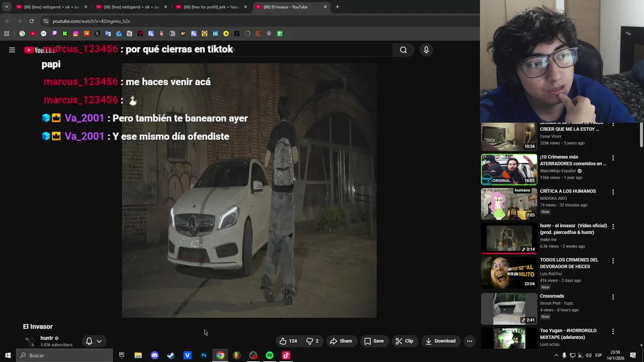Open options for TODOS LOS CRIMENES video

tap(613, 261)
